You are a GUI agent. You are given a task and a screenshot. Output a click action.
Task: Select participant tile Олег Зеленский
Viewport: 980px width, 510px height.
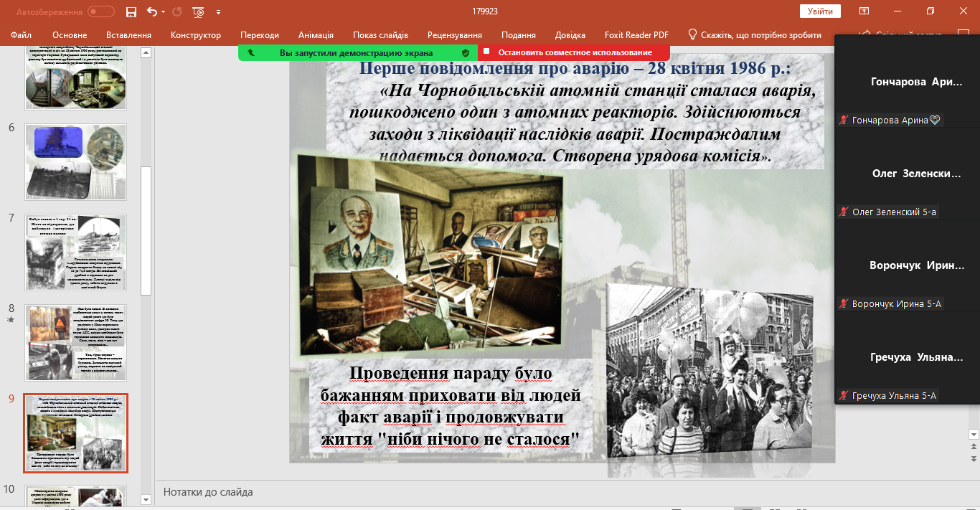point(908,174)
